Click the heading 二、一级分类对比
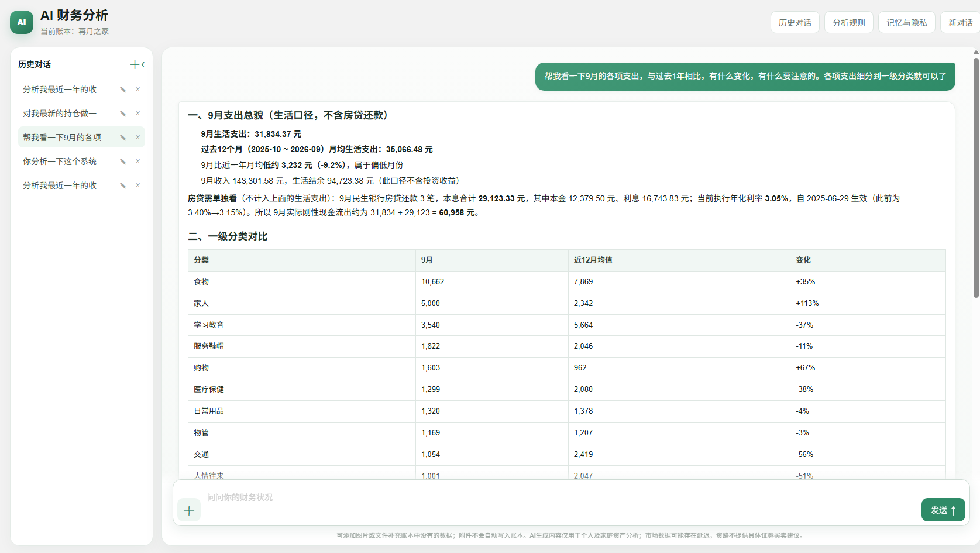 tap(228, 236)
